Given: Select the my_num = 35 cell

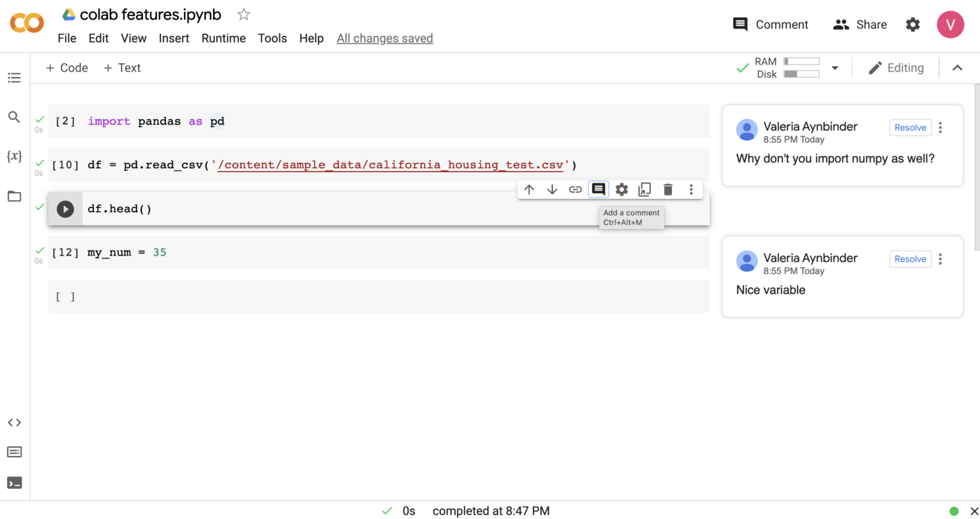Looking at the screenshot, I should click(379, 252).
